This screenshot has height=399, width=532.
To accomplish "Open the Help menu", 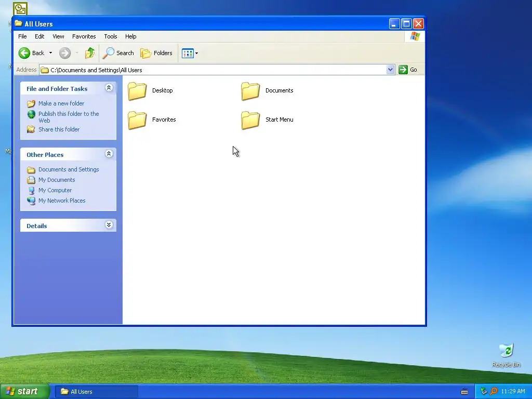I will (130, 36).
